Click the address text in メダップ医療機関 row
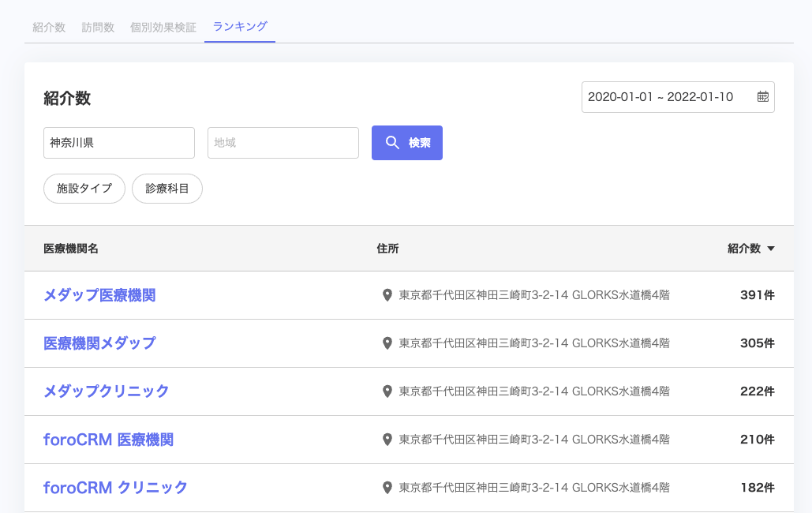 click(534, 295)
